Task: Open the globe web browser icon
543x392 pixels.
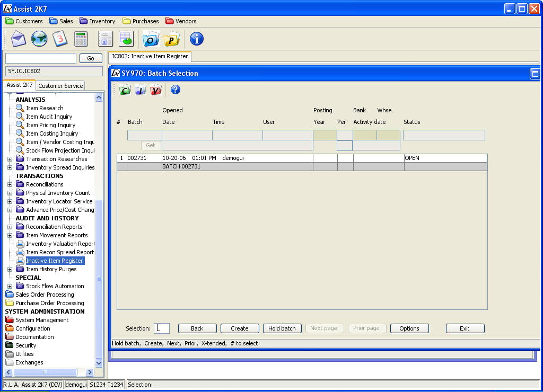Action: [x=39, y=39]
